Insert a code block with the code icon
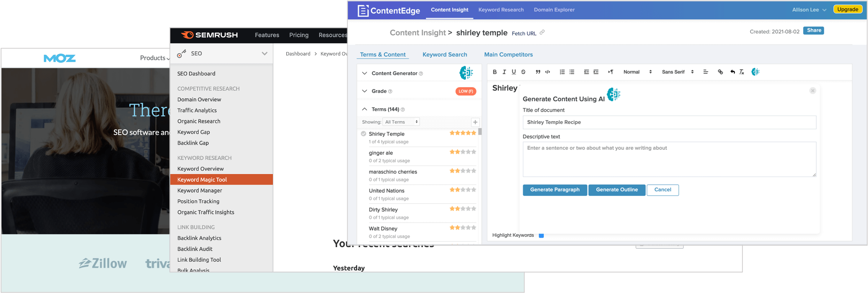This screenshot has height=293, width=868. (548, 72)
